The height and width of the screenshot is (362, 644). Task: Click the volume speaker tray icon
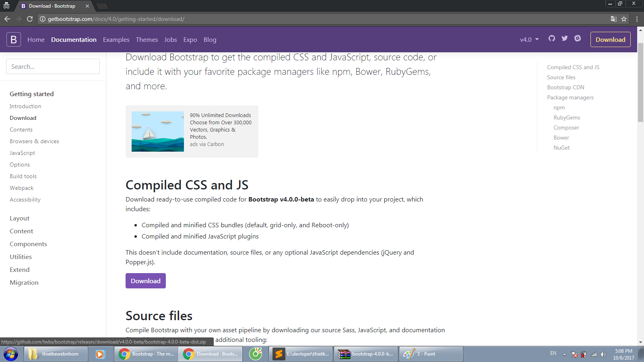pos(603,354)
